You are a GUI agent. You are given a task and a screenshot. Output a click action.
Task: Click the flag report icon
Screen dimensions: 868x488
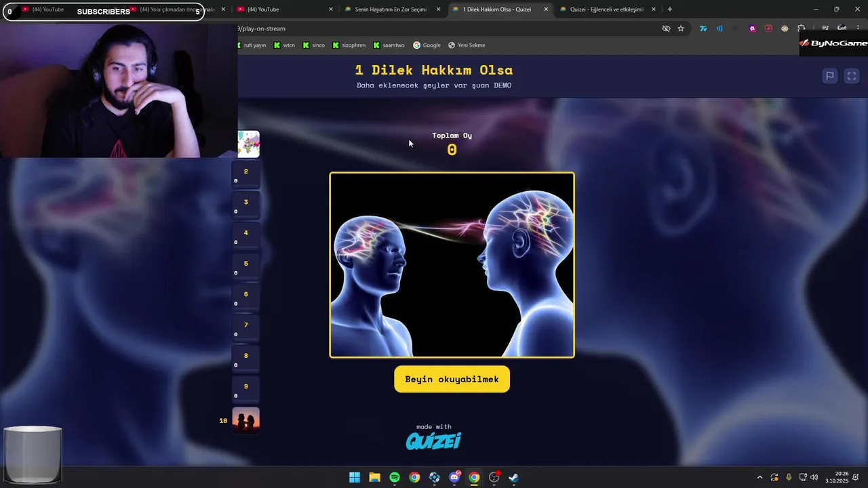click(829, 76)
